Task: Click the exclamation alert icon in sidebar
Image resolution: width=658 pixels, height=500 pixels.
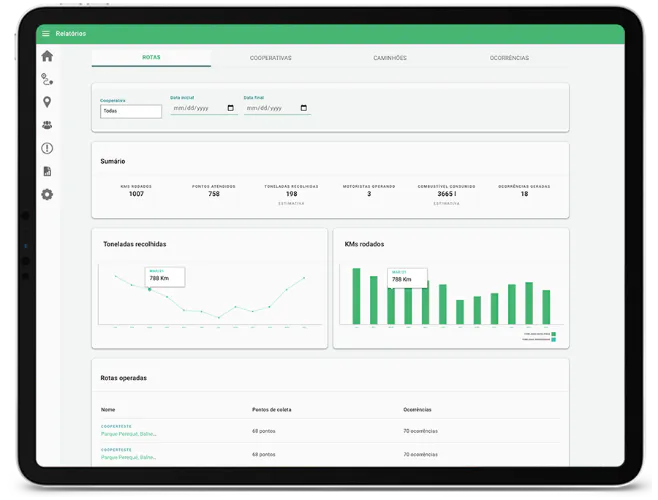Action: tap(47, 148)
